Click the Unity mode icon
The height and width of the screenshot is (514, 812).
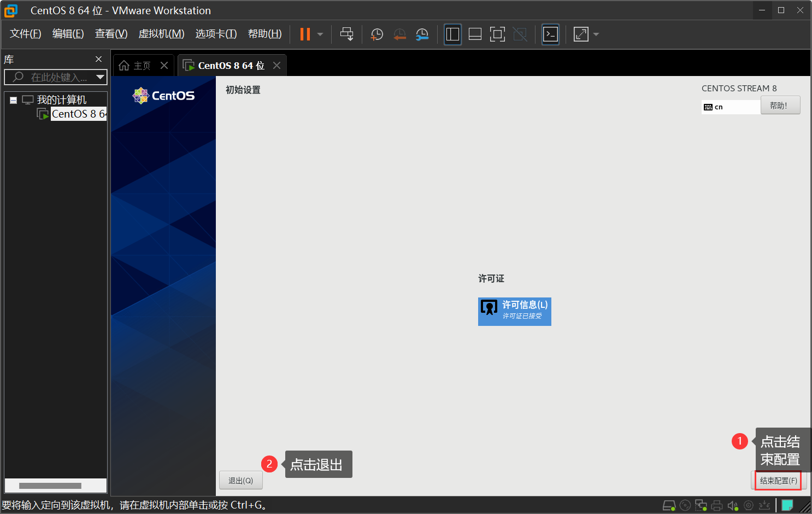pyautogui.click(x=520, y=34)
